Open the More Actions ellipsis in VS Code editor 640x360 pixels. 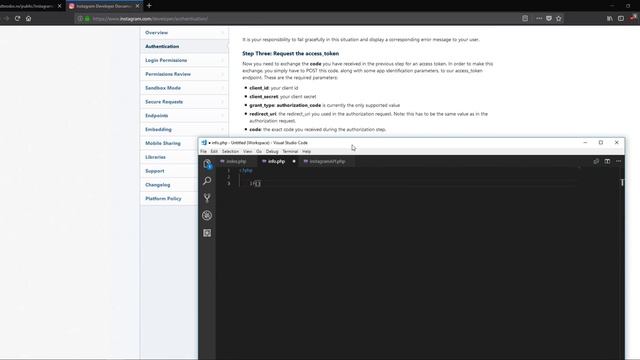pyautogui.click(x=619, y=161)
